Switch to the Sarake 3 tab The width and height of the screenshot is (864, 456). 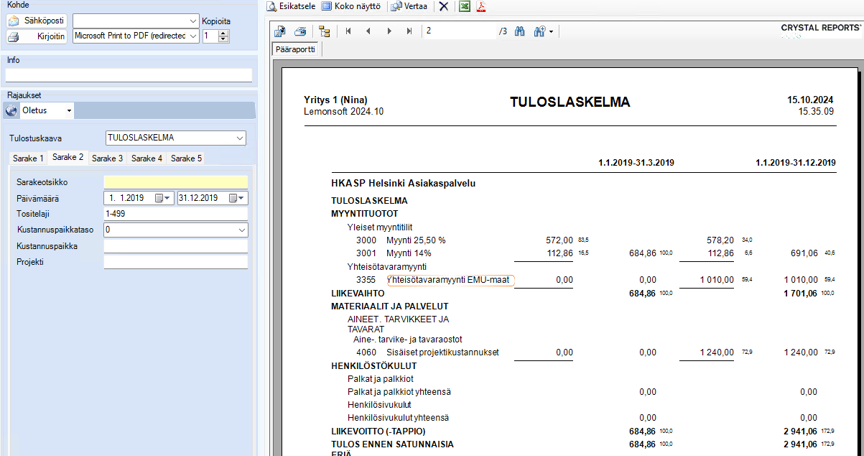click(107, 158)
